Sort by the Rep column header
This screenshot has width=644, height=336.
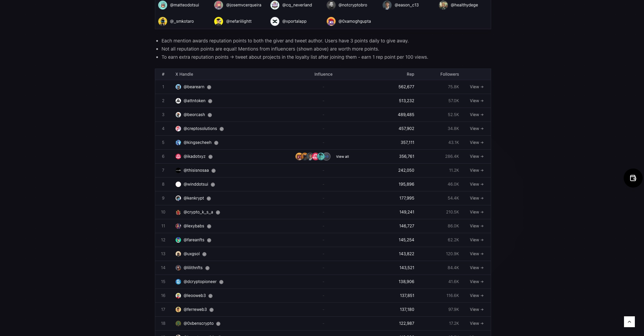pyautogui.click(x=410, y=74)
